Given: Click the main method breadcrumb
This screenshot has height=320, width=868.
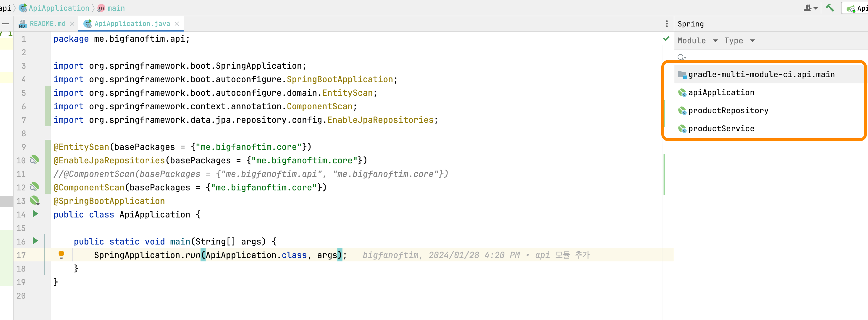Looking at the screenshot, I should (116, 8).
